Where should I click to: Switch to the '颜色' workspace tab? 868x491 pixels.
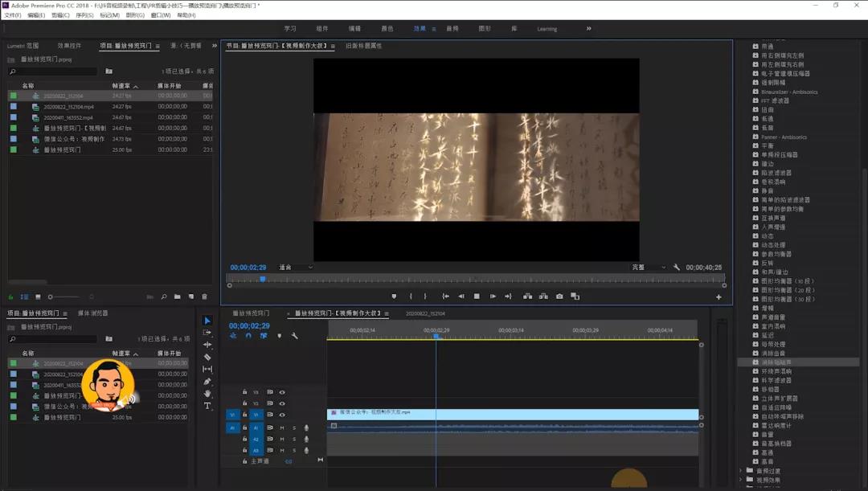387,29
